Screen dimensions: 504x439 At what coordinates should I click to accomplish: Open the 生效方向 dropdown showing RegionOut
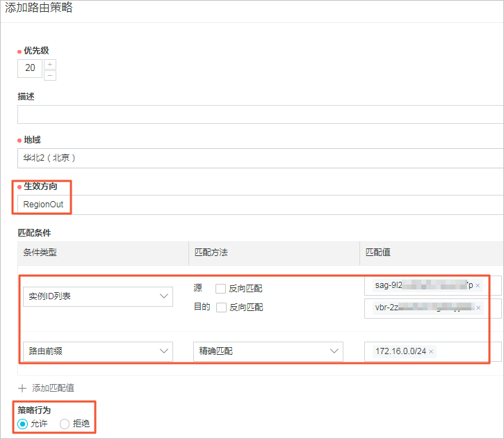[261, 205]
